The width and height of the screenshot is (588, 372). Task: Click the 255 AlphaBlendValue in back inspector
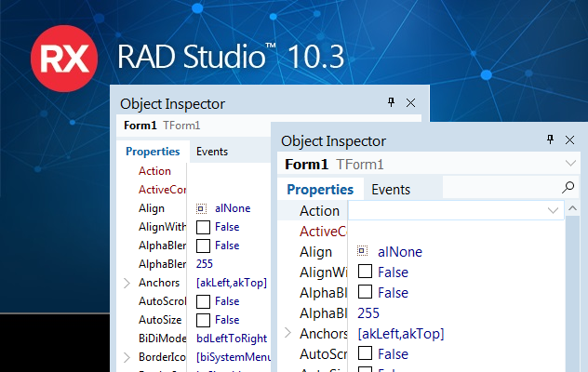(205, 264)
